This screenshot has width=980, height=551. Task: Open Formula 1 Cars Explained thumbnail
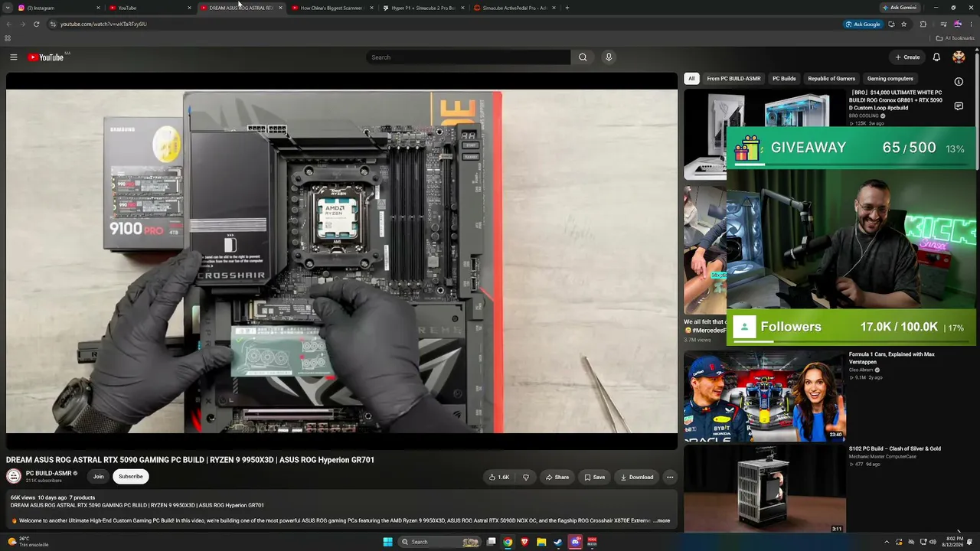tap(765, 395)
